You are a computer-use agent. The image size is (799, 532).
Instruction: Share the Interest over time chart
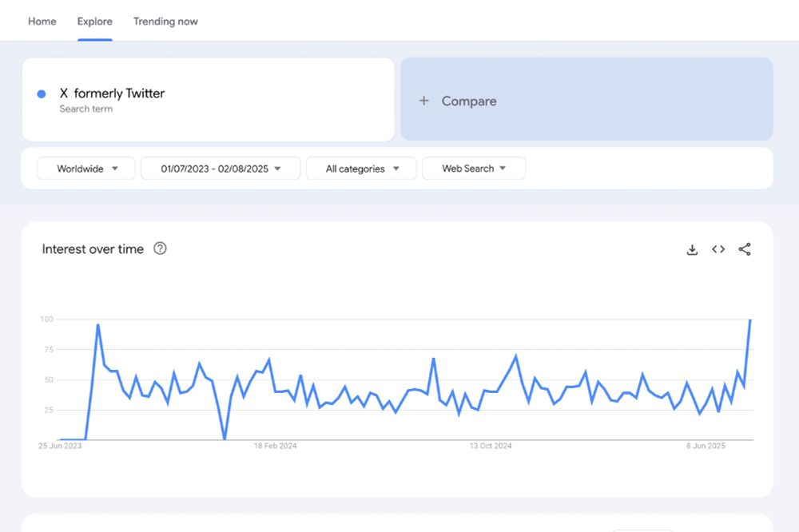click(745, 249)
